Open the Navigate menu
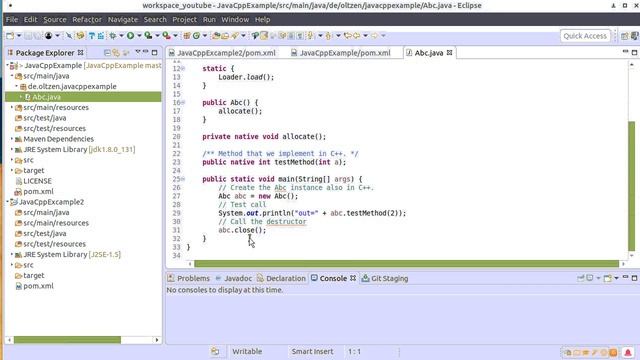Image resolution: width=640 pixels, height=360 pixels. click(123, 20)
